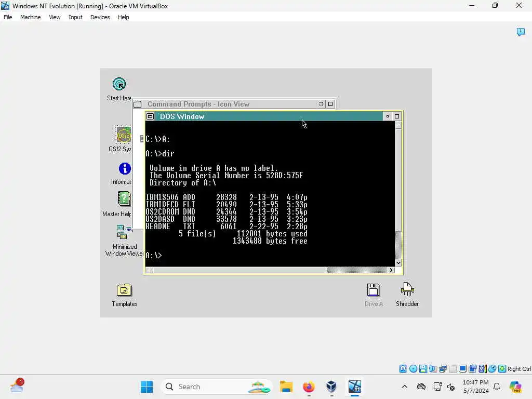Open the View menu
This screenshot has height=399, width=532.
point(55,17)
